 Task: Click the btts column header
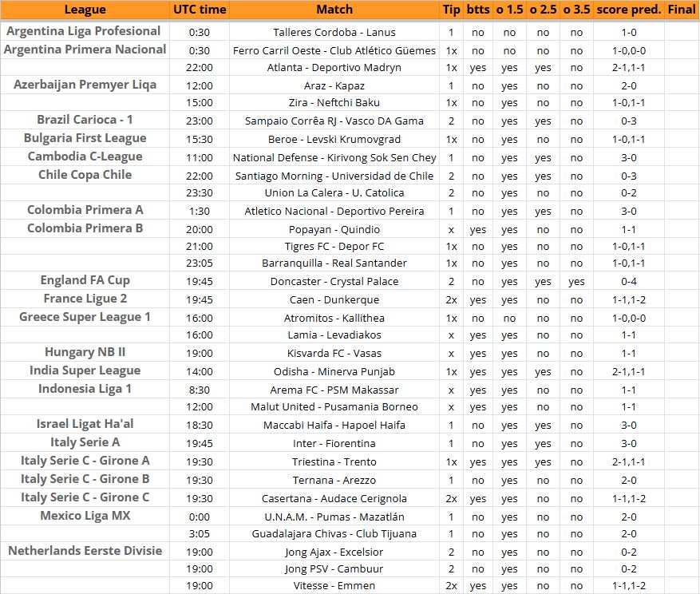click(478, 10)
